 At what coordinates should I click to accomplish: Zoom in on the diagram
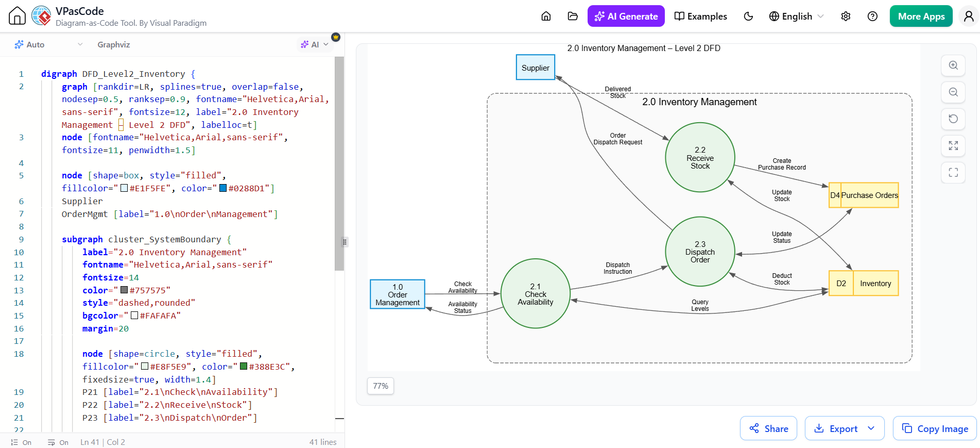[953, 65]
